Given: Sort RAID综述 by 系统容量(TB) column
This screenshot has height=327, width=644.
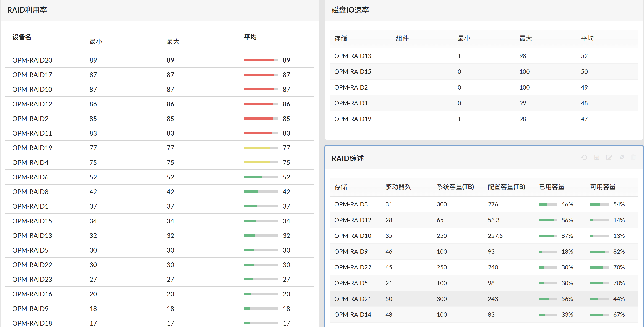Looking at the screenshot, I should (456, 187).
